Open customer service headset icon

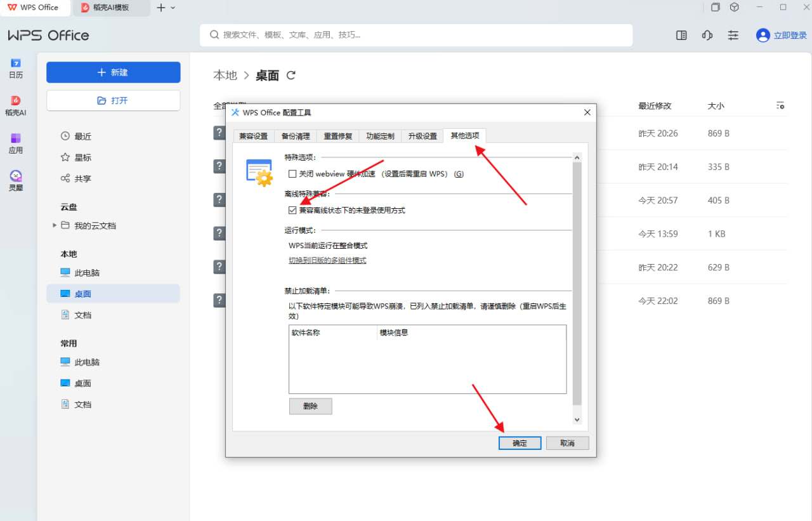tap(707, 36)
